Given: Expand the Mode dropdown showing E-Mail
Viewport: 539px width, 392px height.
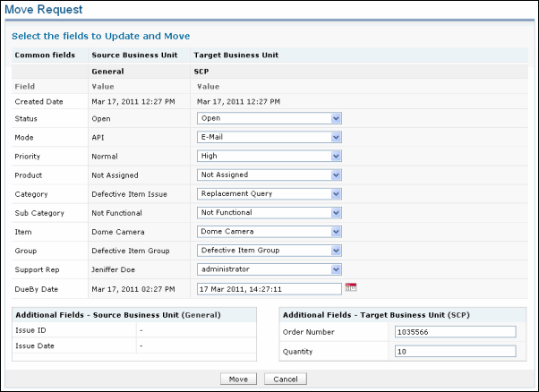Looking at the screenshot, I should click(269, 138).
